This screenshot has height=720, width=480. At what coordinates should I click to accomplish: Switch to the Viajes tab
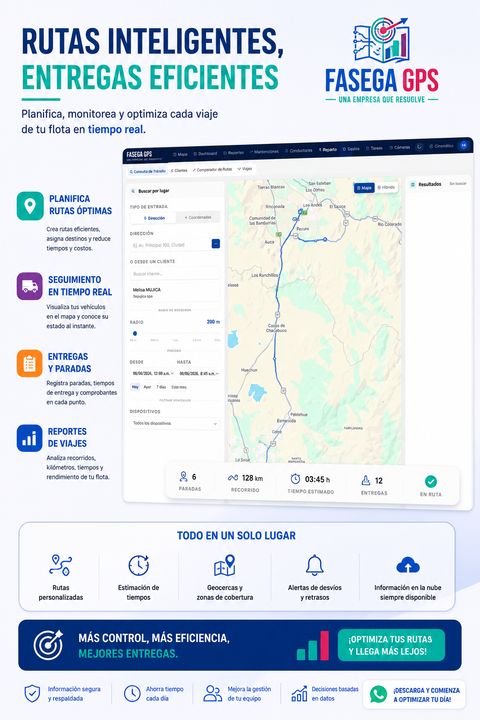tap(245, 169)
